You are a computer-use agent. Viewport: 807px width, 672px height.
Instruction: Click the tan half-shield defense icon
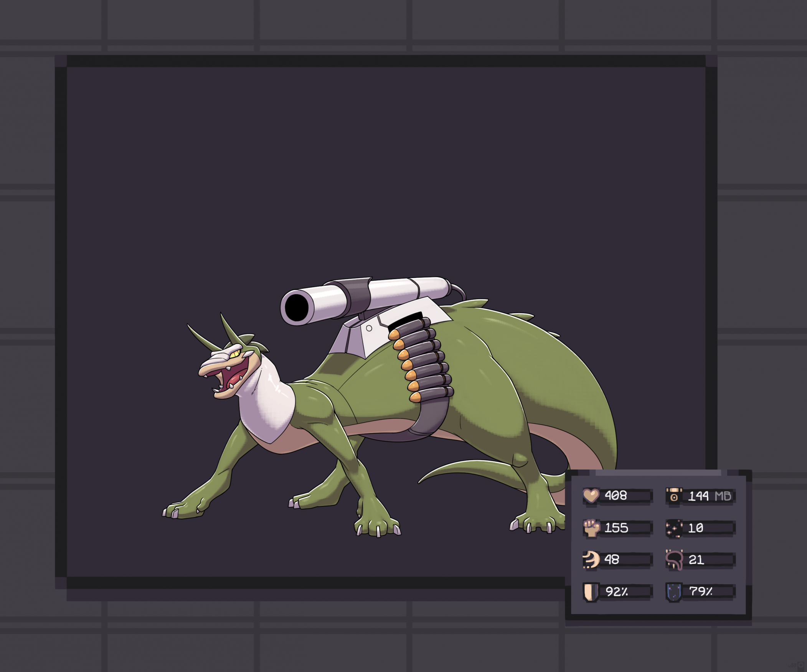coord(591,592)
